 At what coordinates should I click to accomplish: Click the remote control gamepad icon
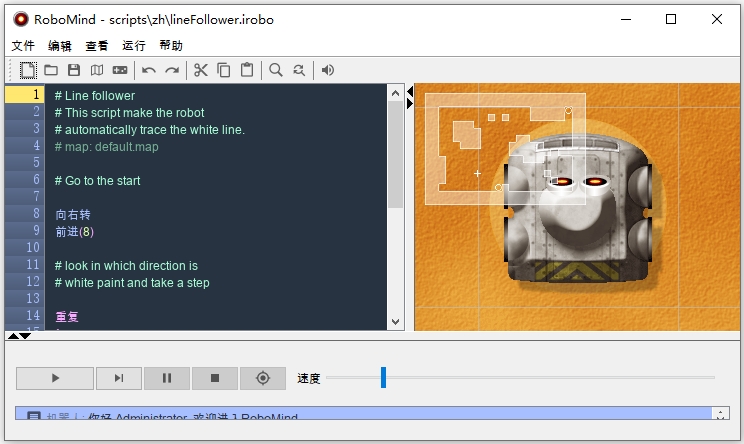click(x=120, y=70)
